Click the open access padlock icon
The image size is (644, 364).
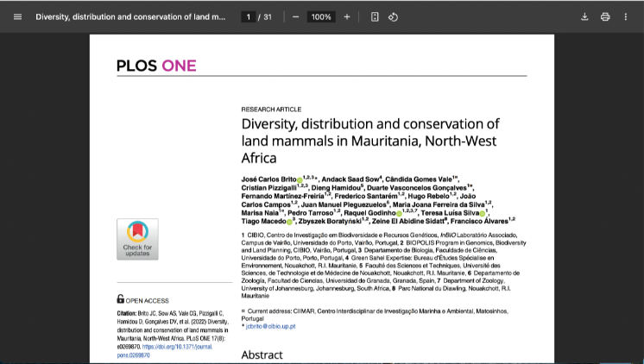pyautogui.click(x=121, y=299)
